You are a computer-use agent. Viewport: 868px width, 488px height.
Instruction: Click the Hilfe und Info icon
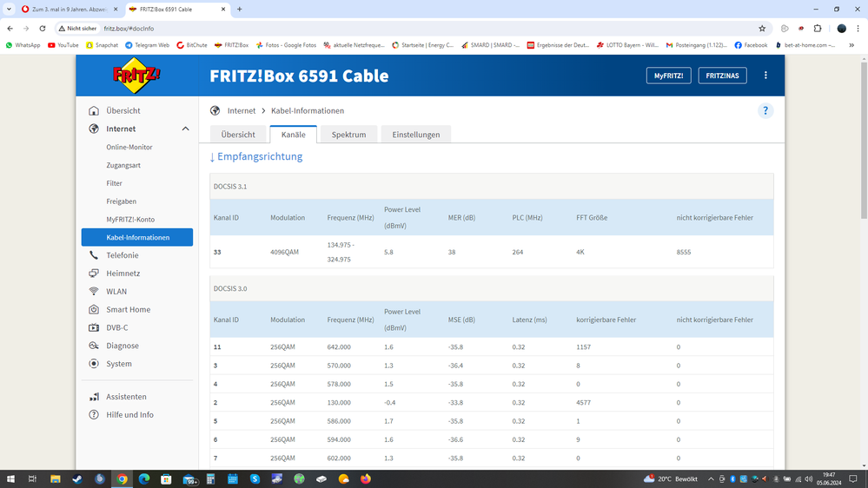[94, 414]
